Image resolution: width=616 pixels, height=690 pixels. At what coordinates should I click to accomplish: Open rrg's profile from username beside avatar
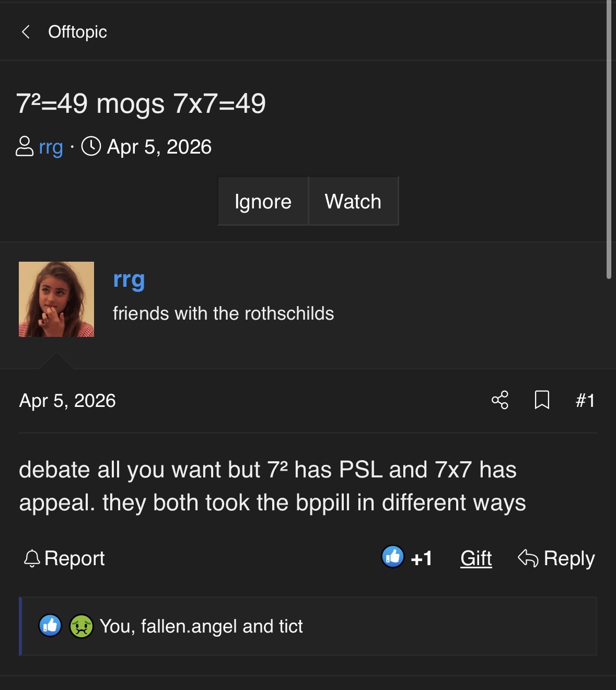129,280
